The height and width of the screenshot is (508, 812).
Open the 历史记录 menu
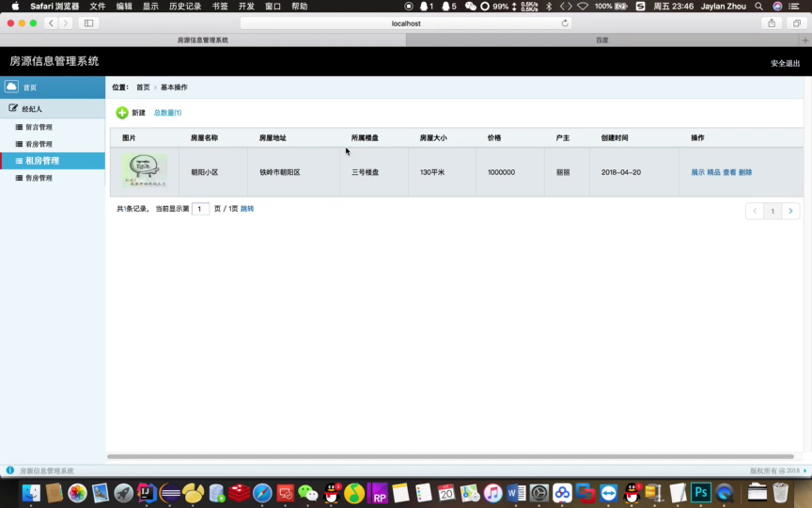tap(185, 7)
